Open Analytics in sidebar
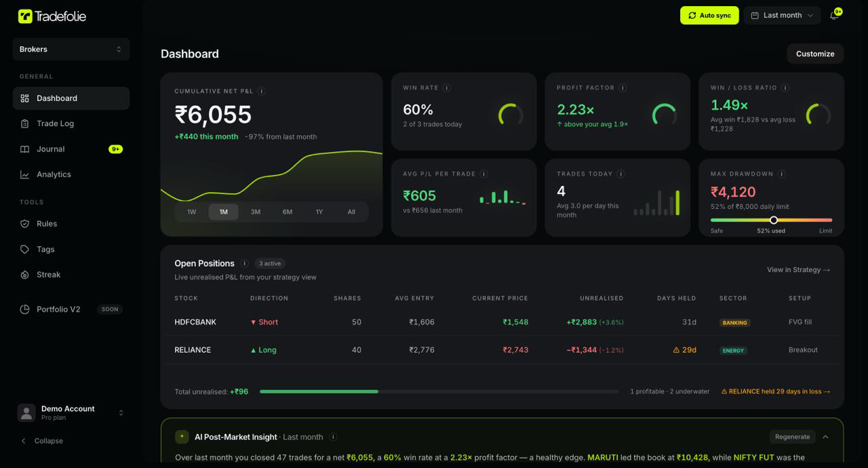This screenshot has width=868, height=468. [71, 174]
